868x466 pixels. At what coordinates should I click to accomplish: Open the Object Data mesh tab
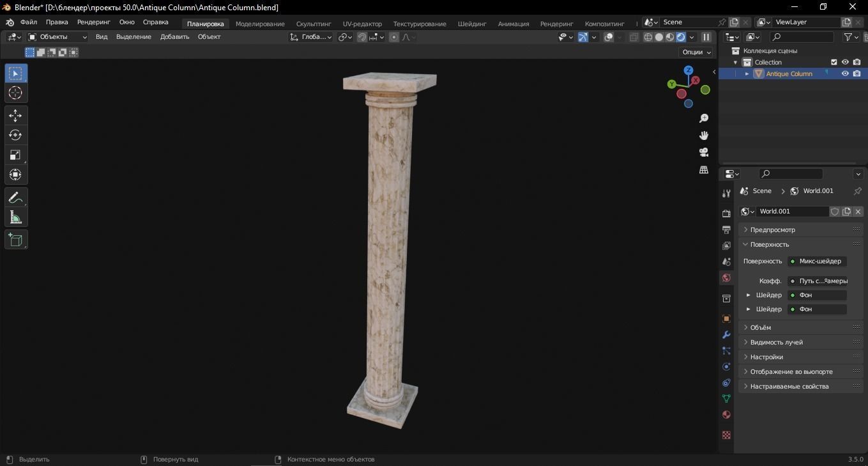pyautogui.click(x=726, y=399)
